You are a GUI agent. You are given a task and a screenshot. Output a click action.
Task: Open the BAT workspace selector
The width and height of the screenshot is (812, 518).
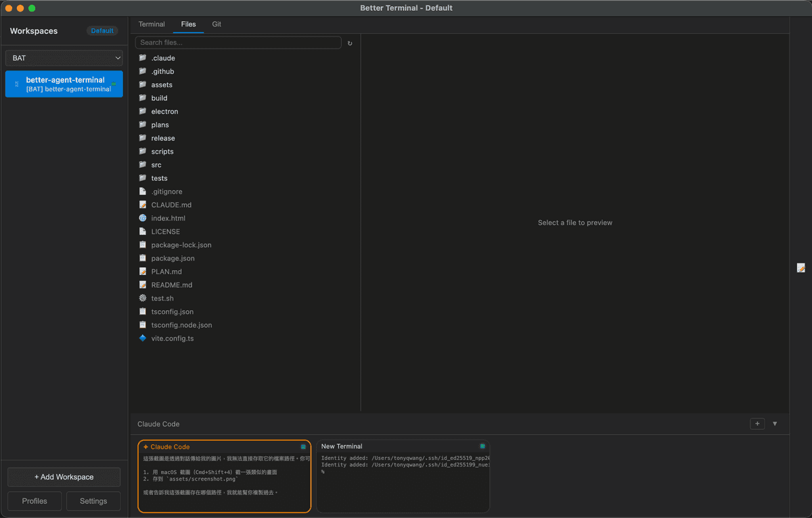64,58
